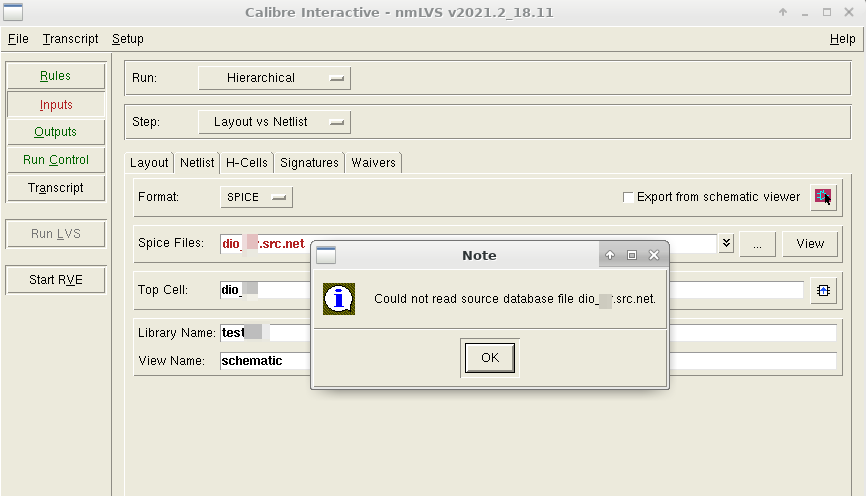Click OK in the Note dialog
Screen dimensions: 866x496
tap(490, 358)
